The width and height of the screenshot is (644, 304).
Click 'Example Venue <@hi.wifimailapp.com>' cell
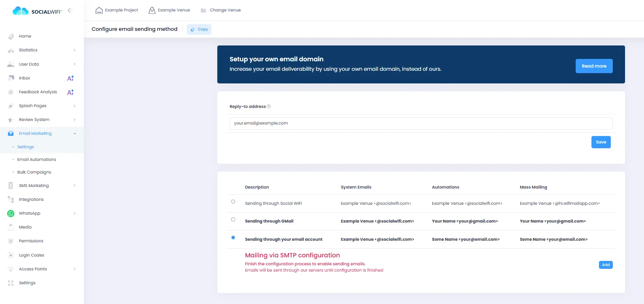click(560, 203)
